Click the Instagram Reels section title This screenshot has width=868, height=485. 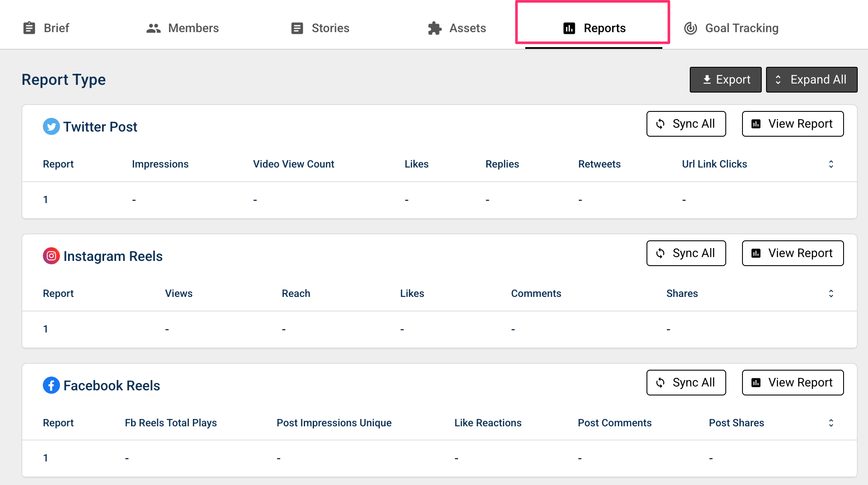pos(113,256)
